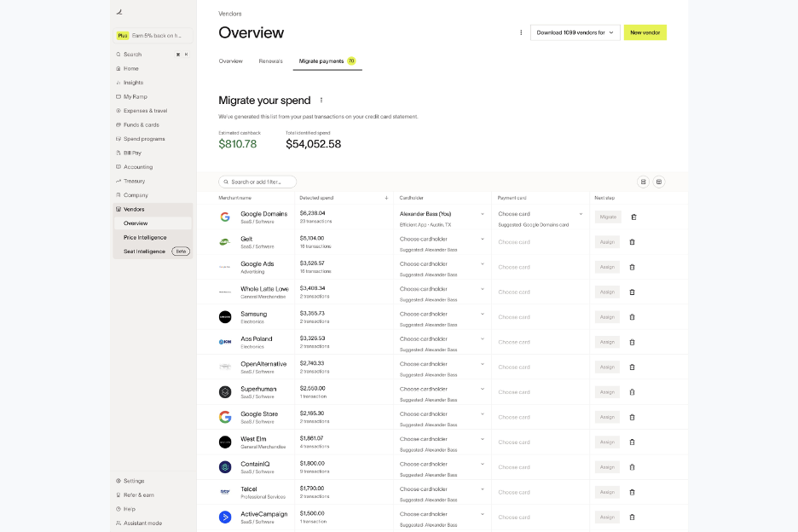
Task: Choose cardholder for Google Ads
Action: coord(442,263)
